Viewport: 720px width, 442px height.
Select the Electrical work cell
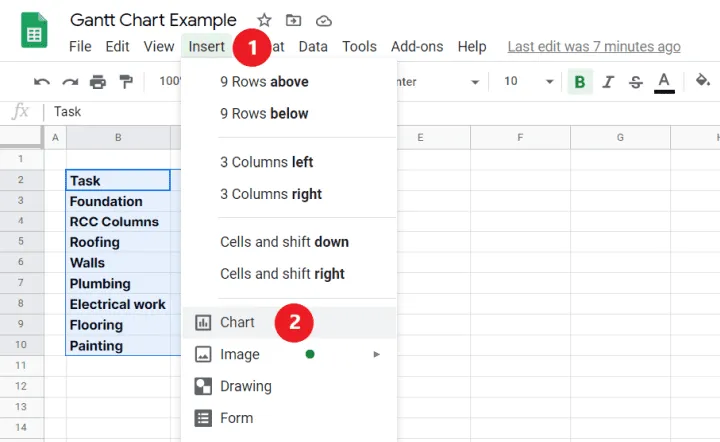coord(118,304)
